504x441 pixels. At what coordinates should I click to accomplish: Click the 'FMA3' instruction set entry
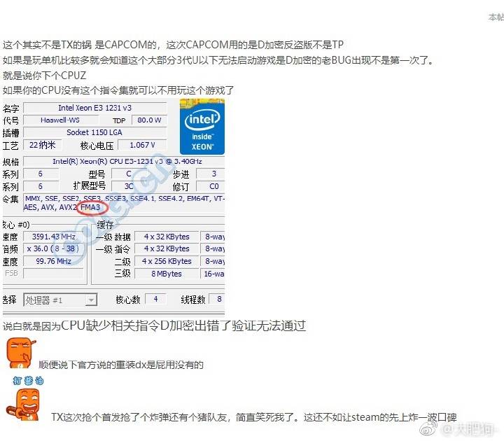pyautogui.click(x=90, y=207)
